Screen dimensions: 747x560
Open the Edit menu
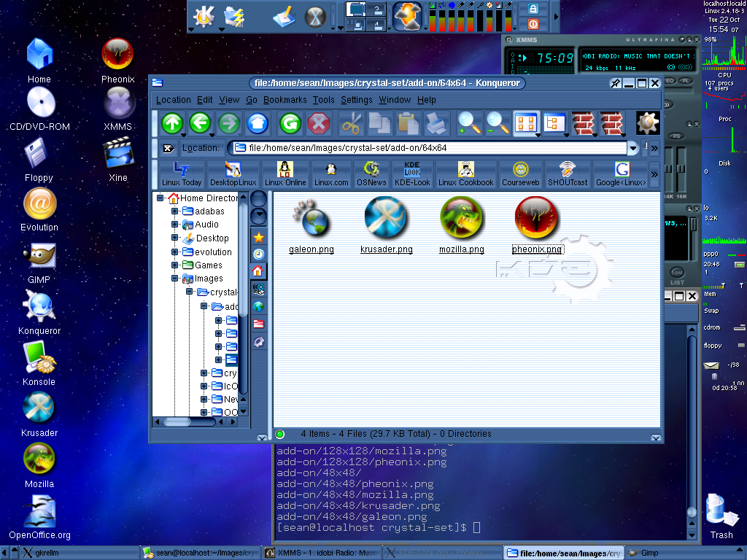[x=205, y=100]
